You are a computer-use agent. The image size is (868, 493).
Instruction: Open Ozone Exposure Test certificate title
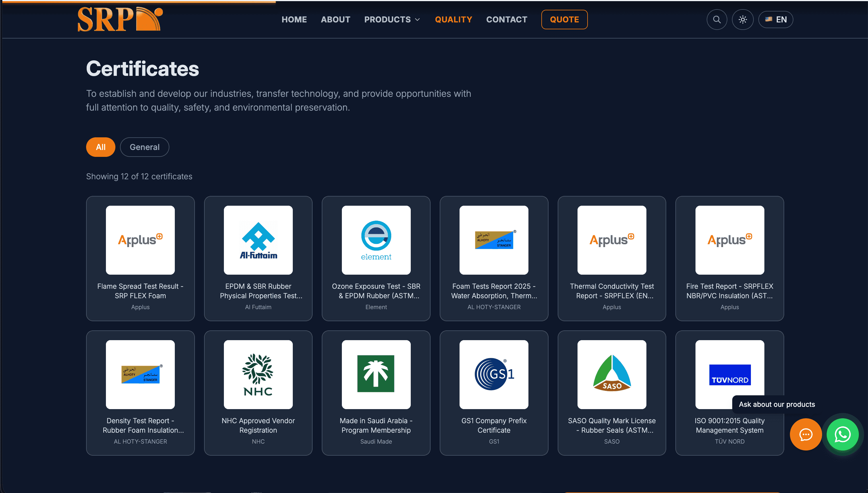(376, 291)
